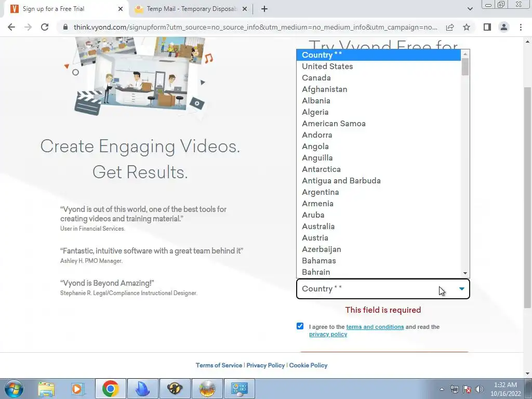Open the Chrome side panel
Viewport: 532px width, 399px height.
(x=487, y=27)
